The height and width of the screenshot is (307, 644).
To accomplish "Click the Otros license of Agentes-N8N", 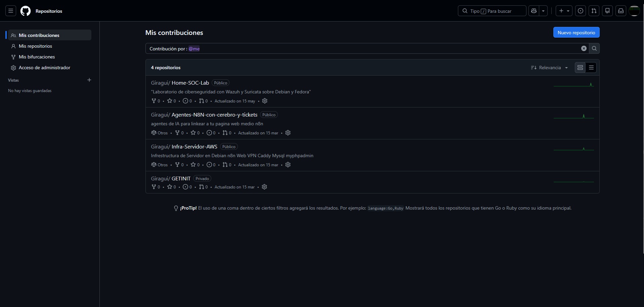I will (x=159, y=133).
